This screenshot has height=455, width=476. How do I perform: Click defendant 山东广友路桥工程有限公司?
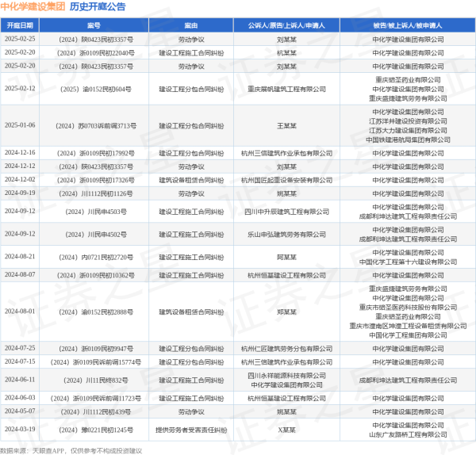click(x=408, y=434)
